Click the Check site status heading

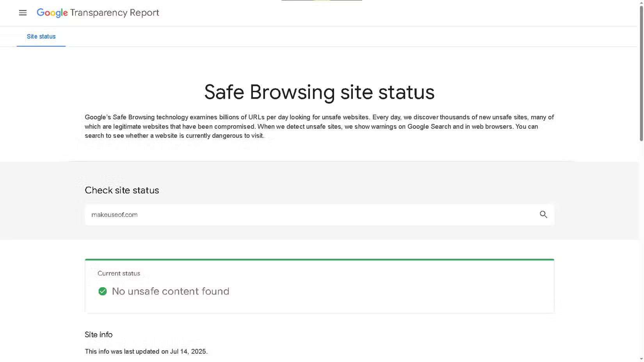pos(122,190)
